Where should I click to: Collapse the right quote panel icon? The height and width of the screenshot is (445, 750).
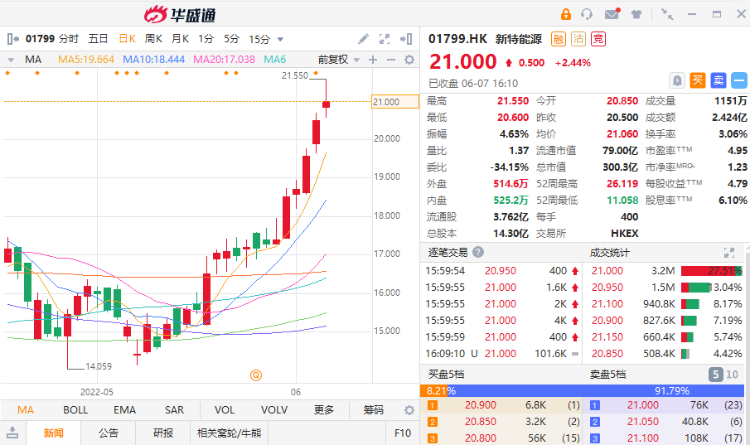406,39
